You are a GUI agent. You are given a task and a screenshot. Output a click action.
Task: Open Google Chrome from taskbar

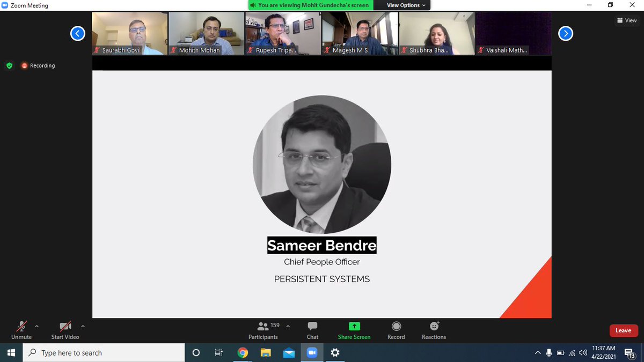coord(243,353)
